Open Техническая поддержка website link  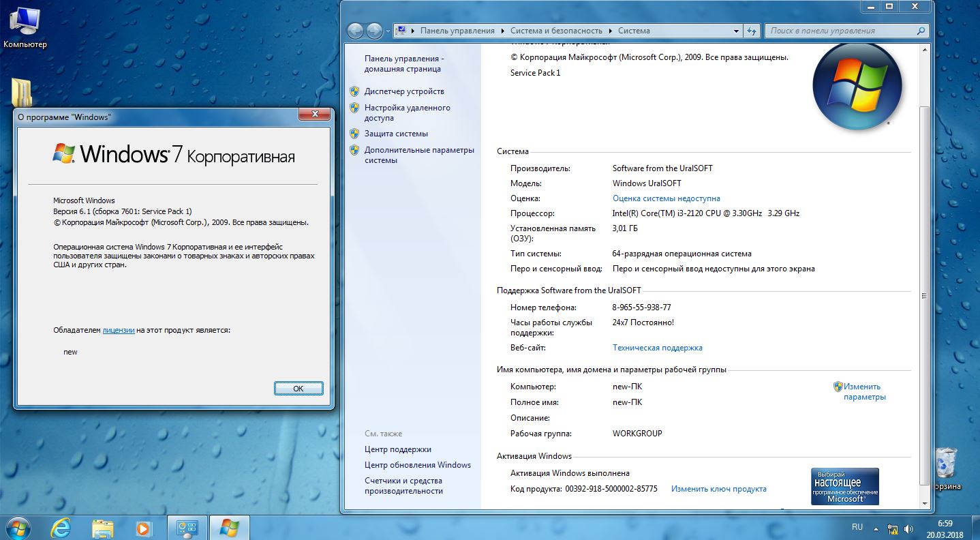click(657, 348)
